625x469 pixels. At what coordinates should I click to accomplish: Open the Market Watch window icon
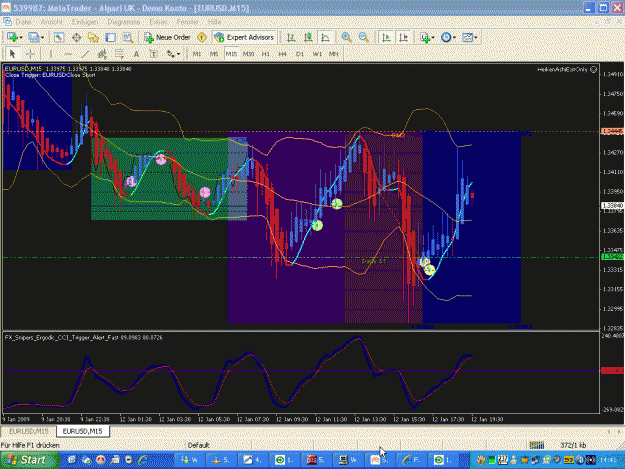click(x=59, y=37)
